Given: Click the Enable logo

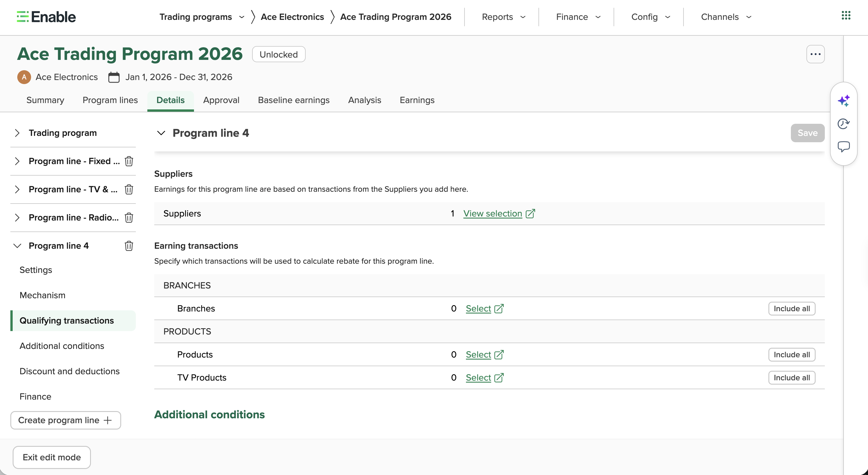Looking at the screenshot, I should pos(46,17).
